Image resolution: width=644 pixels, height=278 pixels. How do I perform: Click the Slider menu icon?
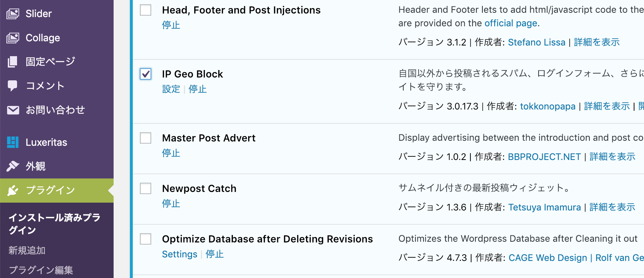point(13,14)
